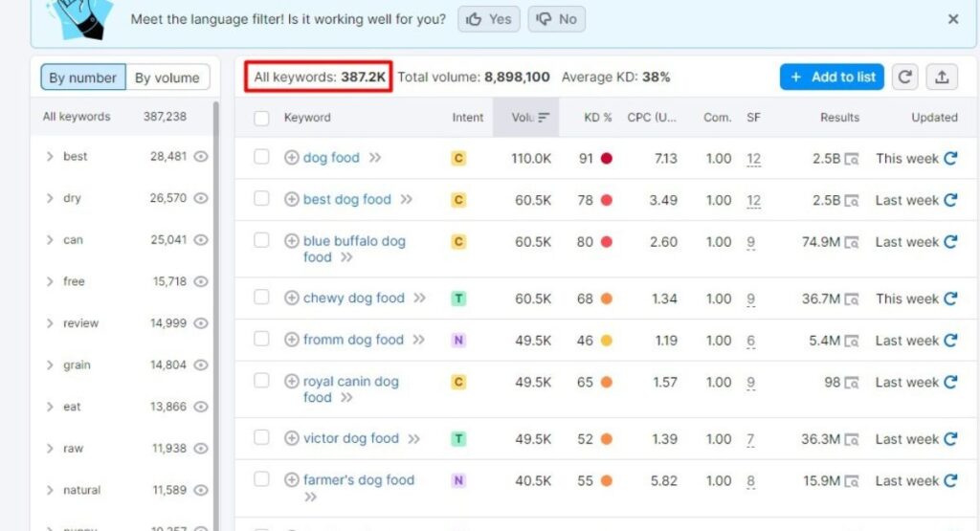Expand the 'review' keyword group
This screenshot has height=531, width=980.
pyautogui.click(x=50, y=323)
